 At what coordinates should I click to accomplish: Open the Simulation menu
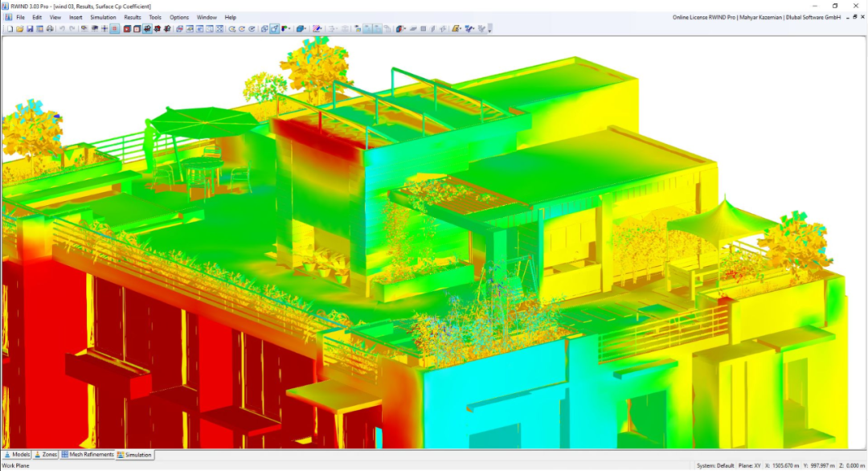(103, 18)
